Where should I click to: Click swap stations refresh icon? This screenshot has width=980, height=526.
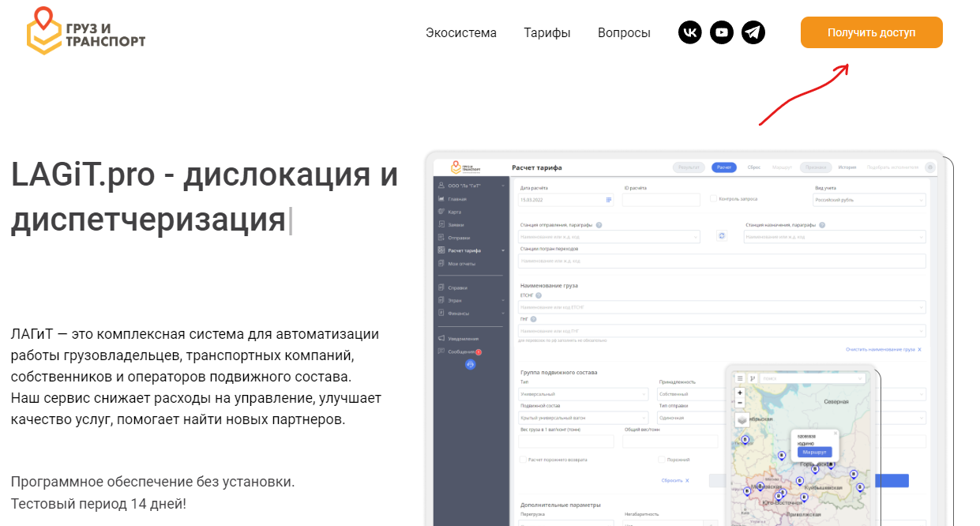click(x=721, y=236)
